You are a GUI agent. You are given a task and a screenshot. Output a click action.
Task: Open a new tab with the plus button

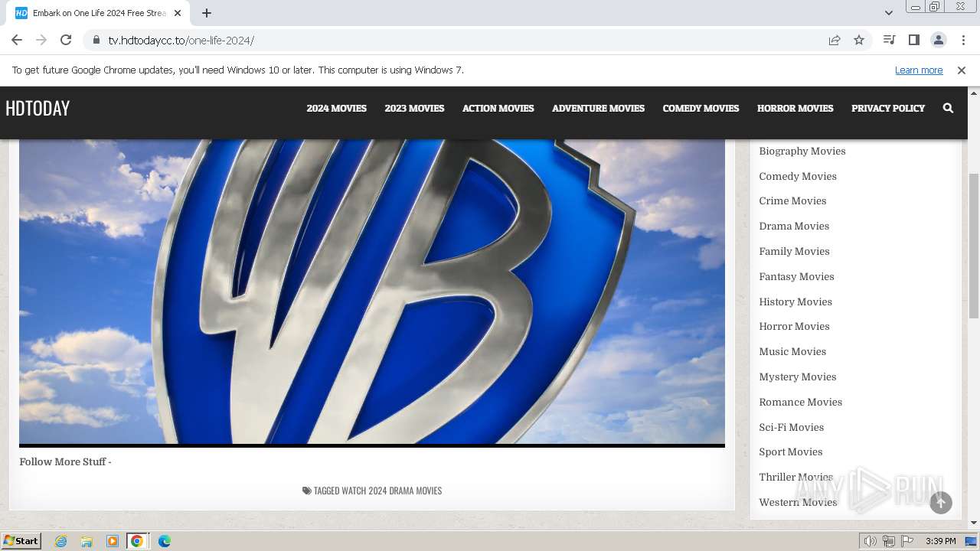click(207, 13)
